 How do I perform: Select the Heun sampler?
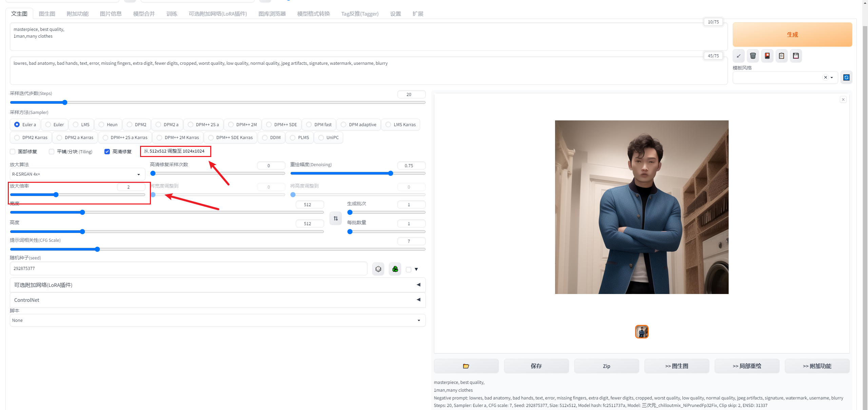(x=108, y=124)
